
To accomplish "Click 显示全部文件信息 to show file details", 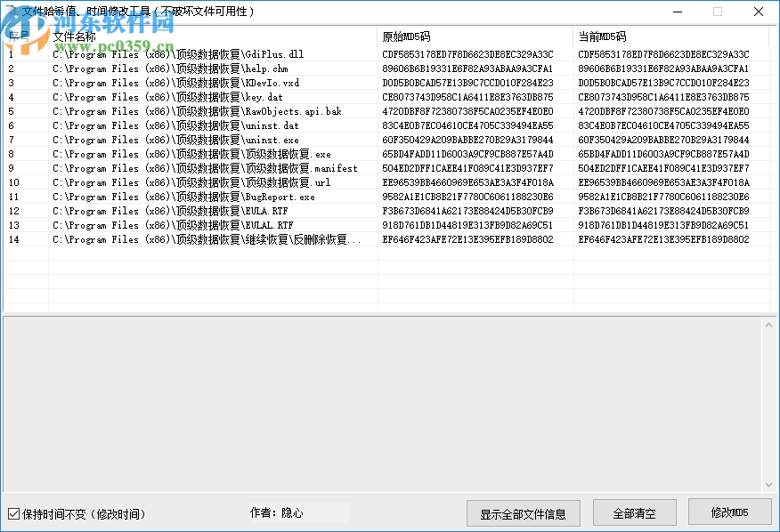I will (x=524, y=512).
